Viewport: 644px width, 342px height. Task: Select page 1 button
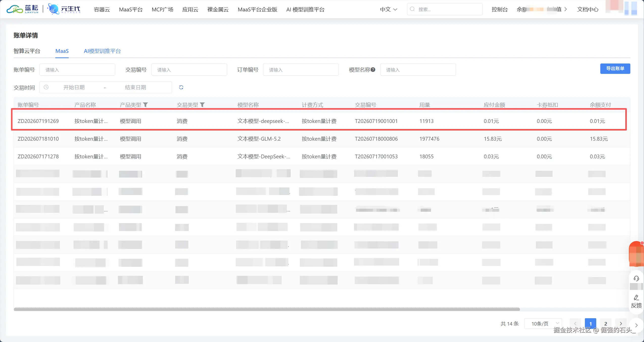(590, 324)
